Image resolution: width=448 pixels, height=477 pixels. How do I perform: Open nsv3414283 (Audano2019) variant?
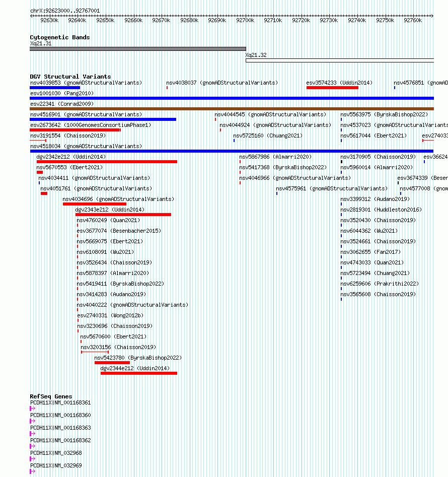pos(111,294)
